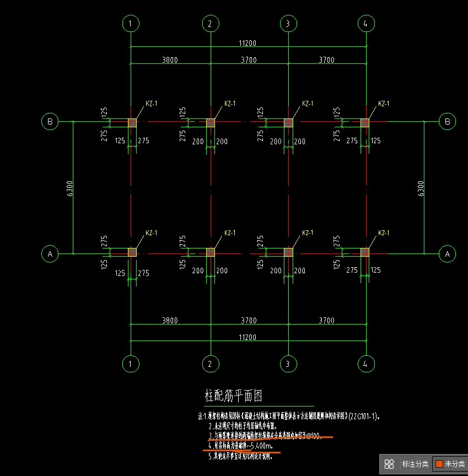Open the annotation category grid icon
Viewport: 468px width, 476px height.
pos(389,464)
